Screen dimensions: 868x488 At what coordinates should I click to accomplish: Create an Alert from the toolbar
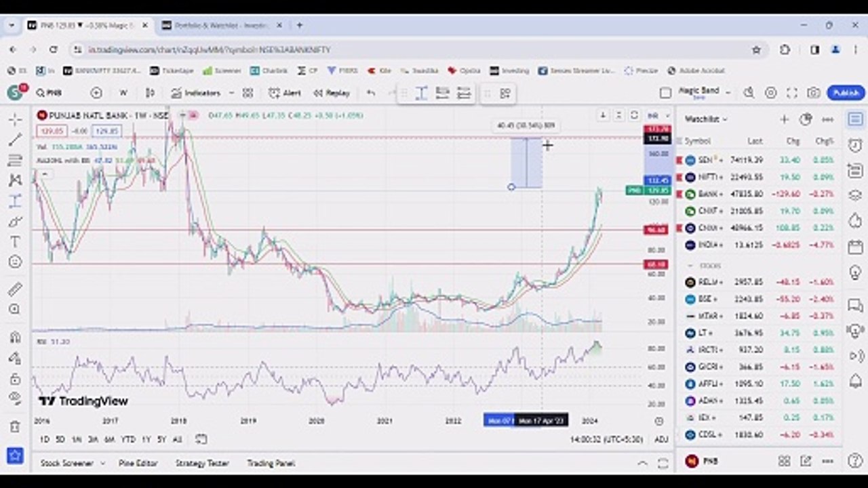point(285,93)
